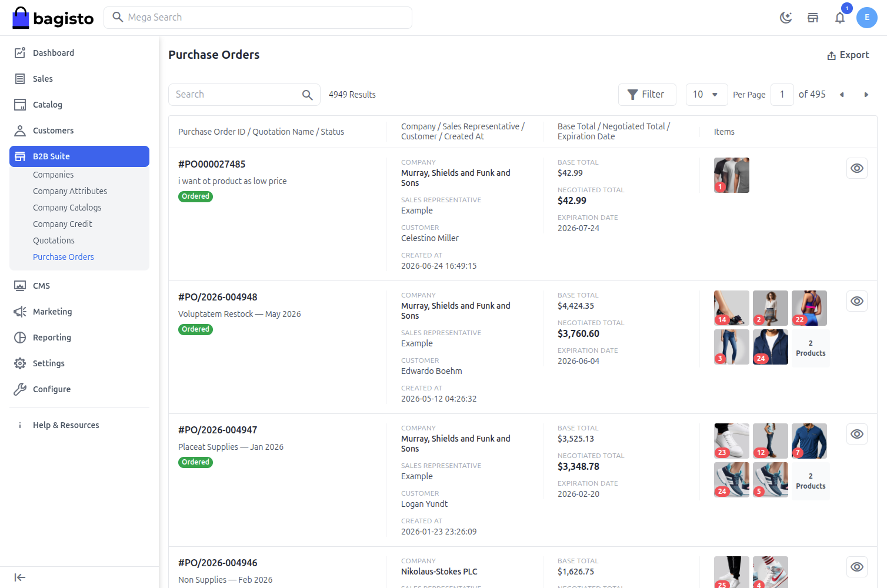
Task: Click 4949 Results count
Action: point(352,95)
